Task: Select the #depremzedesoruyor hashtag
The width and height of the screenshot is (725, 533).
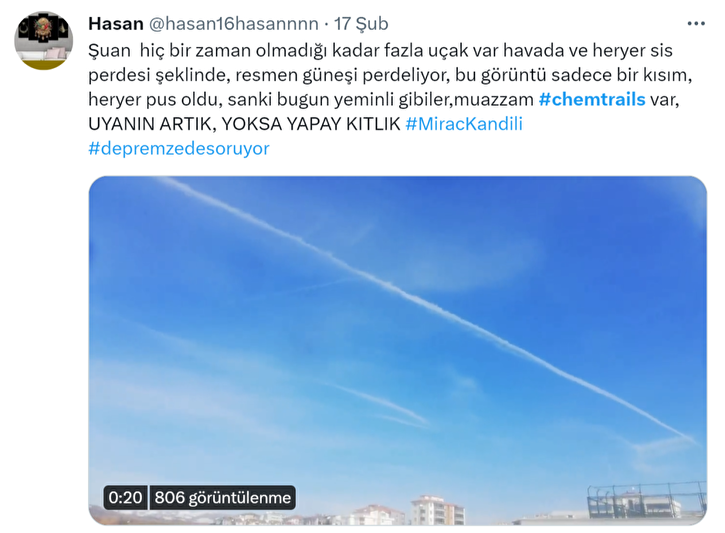Action: point(179,148)
